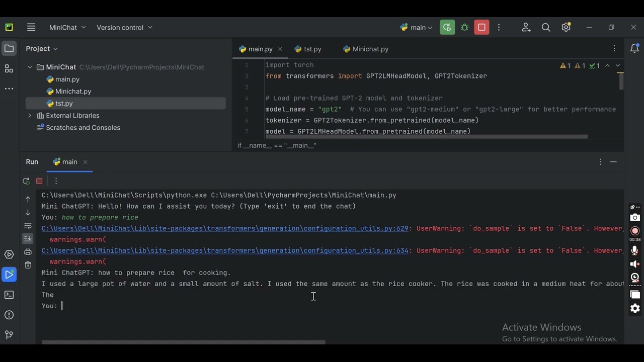This screenshot has height=362, width=644.
Task: Click the console horizontal scrollbar
Action: (184, 342)
